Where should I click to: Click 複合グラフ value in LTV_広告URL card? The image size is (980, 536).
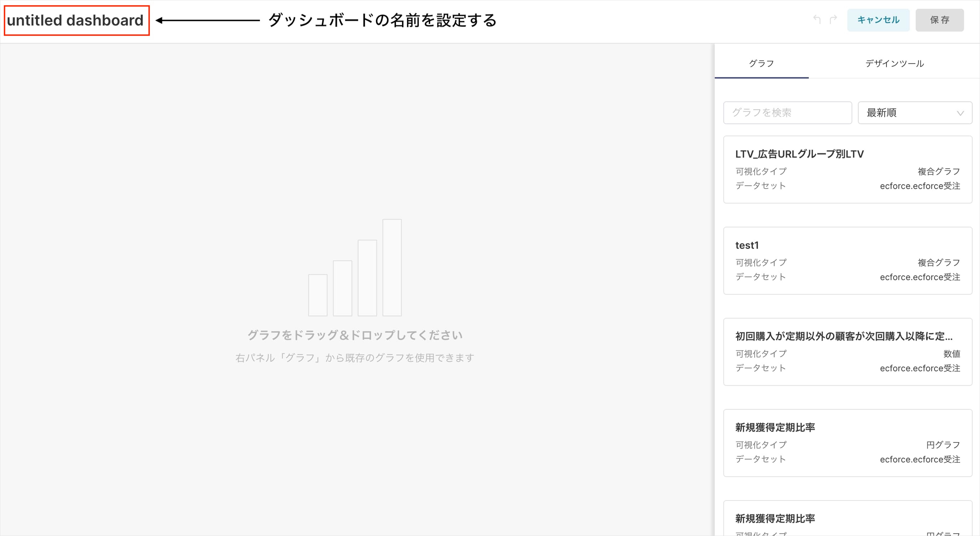pyautogui.click(x=938, y=172)
